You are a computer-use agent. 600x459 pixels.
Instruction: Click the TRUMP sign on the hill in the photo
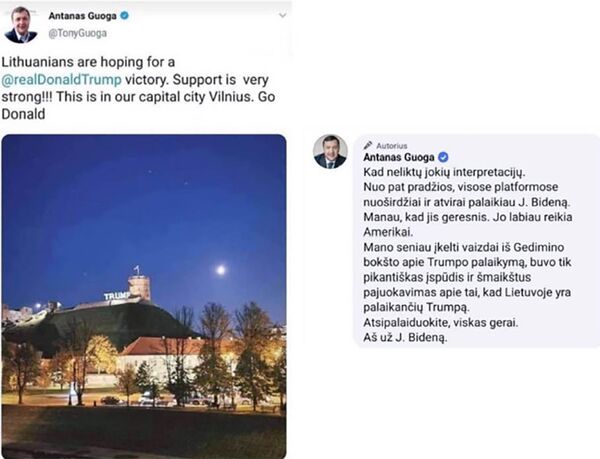point(116,296)
